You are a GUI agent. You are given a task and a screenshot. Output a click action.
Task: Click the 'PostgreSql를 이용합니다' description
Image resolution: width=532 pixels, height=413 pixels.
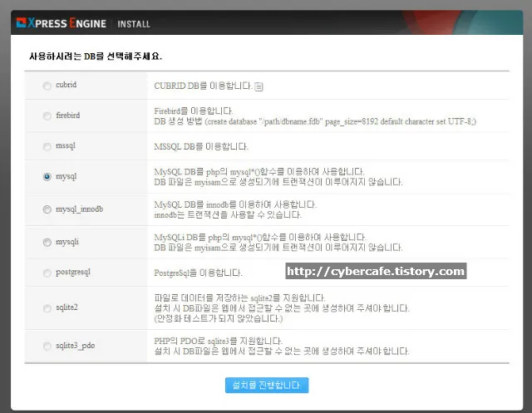[198, 273]
